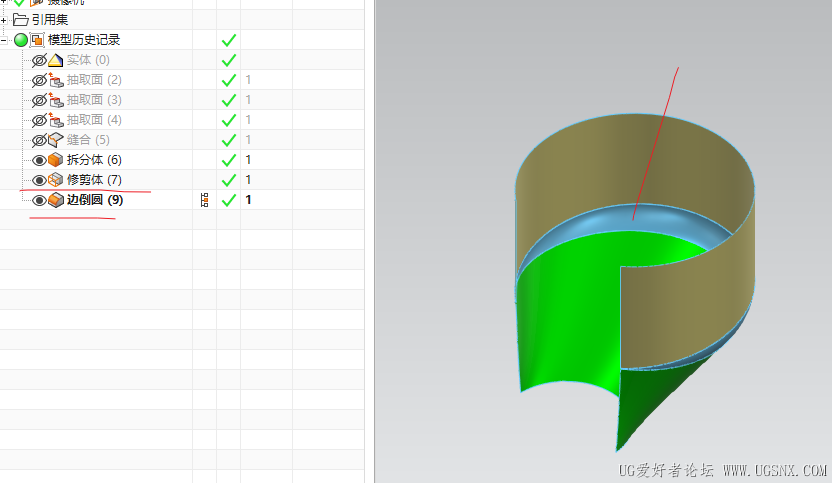The image size is (832, 483).
Task: Select the 拆分体 (6) feature label
Action: pos(94,160)
